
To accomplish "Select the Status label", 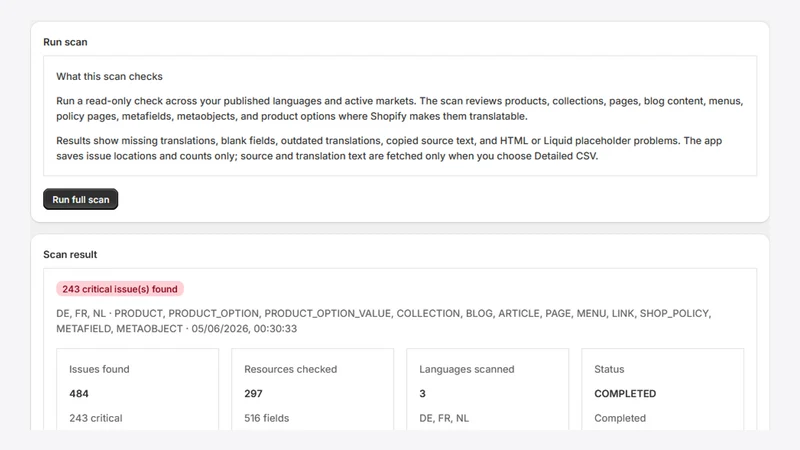I will coord(609,369).
